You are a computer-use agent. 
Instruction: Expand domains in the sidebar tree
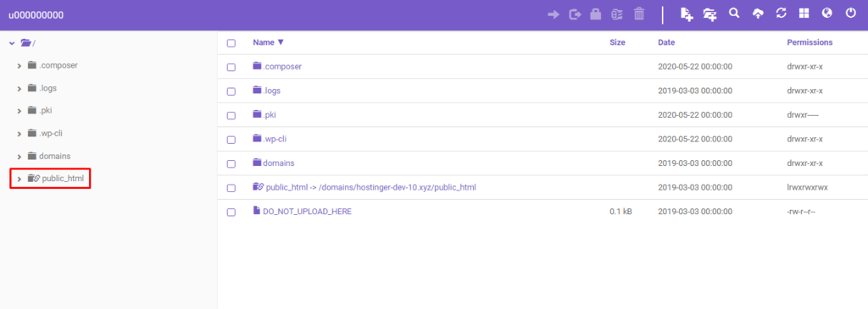coord(19,157)
